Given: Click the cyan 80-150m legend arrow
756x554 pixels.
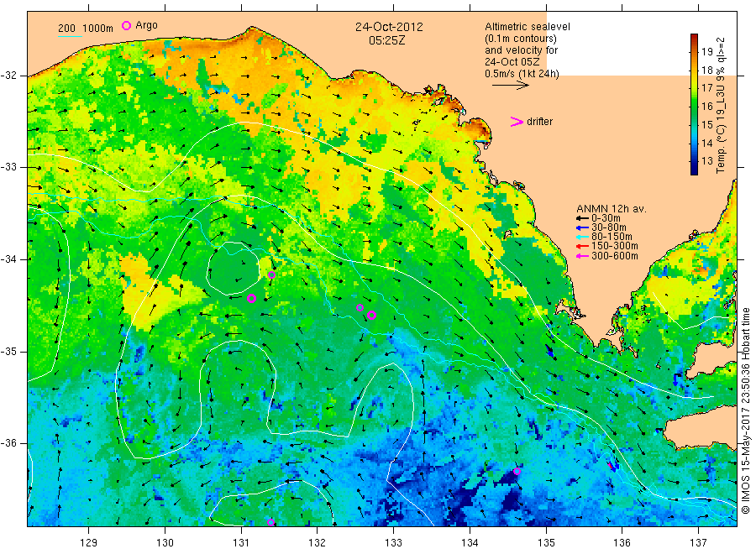Looking at the screenshot, I should click(x=582, y=237).
